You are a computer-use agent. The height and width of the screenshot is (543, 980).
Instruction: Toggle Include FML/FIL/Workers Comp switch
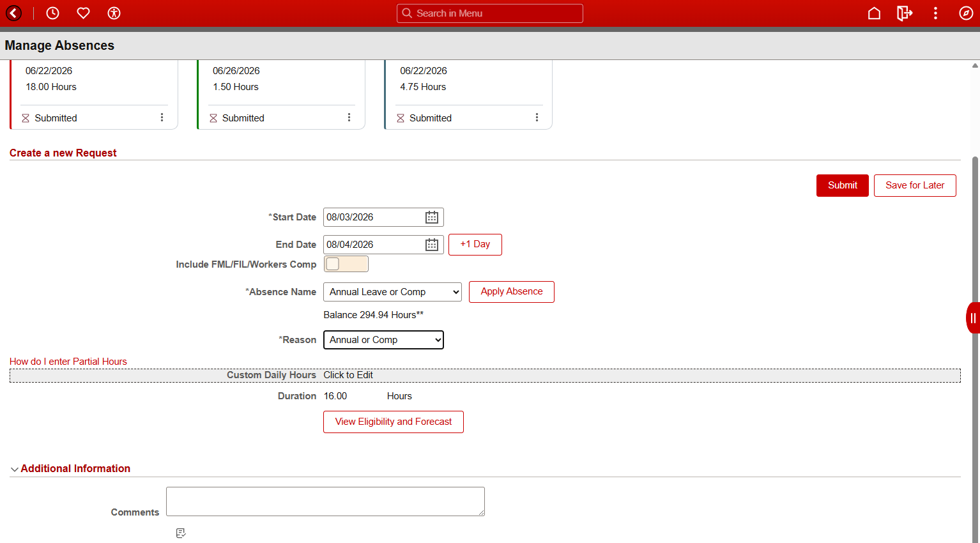click(x=346, y=264)
